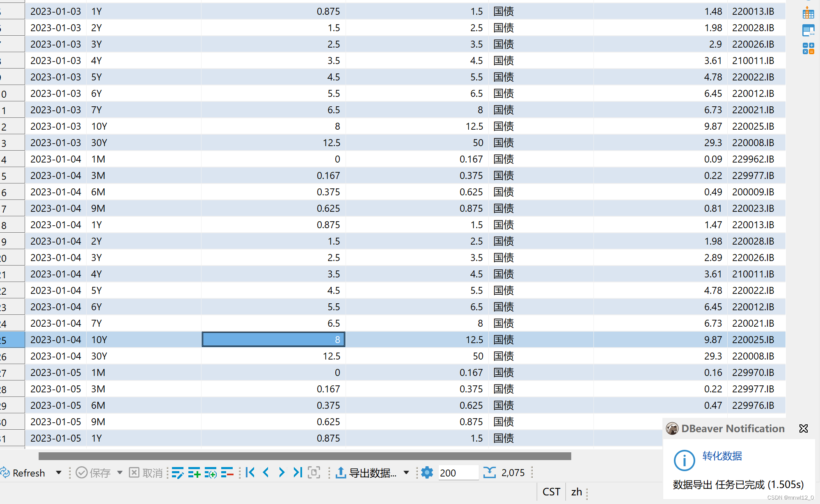Click the add new row icon
820x504 pixels.
point(194,473)
